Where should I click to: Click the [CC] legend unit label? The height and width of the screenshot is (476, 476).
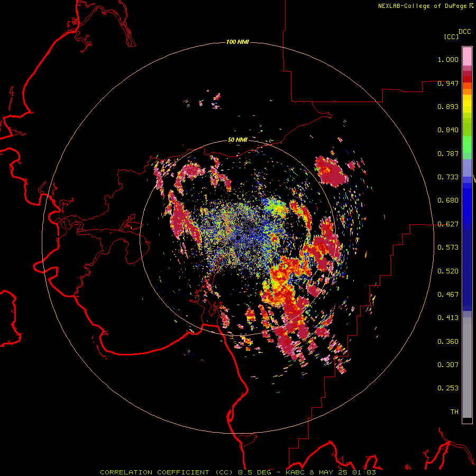452,36
